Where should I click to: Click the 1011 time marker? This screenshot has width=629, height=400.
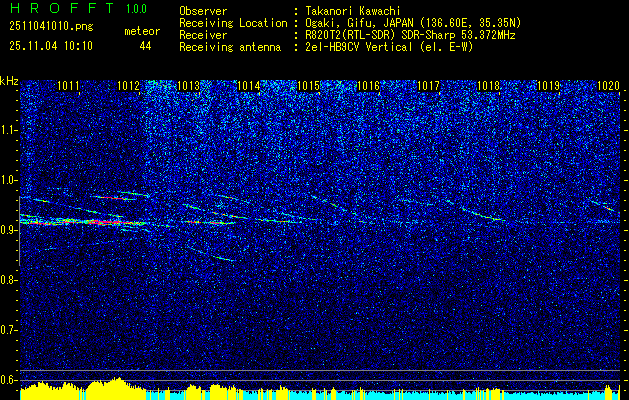pyautogui.click(x=68, y=86)
